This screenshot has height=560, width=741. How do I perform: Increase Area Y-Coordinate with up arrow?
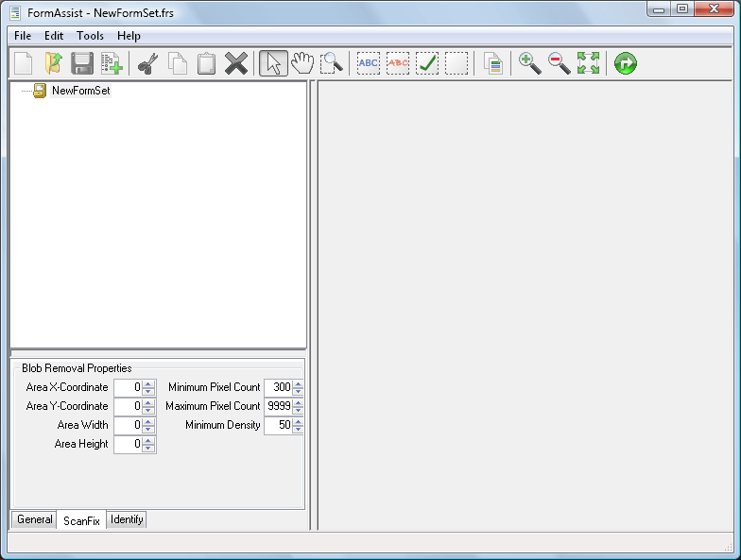(x=148, y=402)
